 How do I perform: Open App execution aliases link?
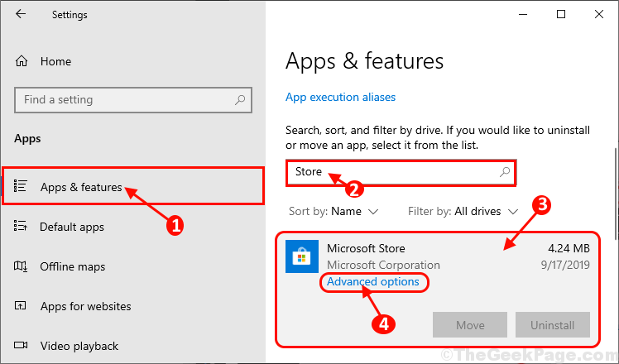[340, 97]
